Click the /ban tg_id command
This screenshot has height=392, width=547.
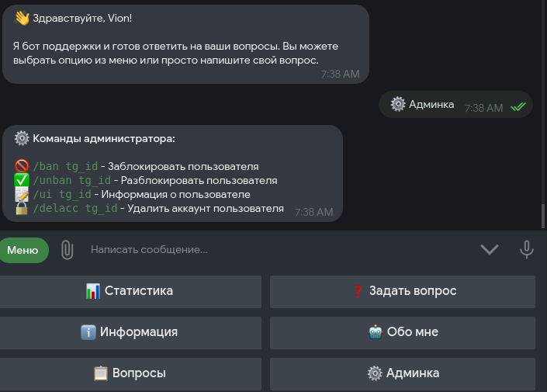[65, 167]
